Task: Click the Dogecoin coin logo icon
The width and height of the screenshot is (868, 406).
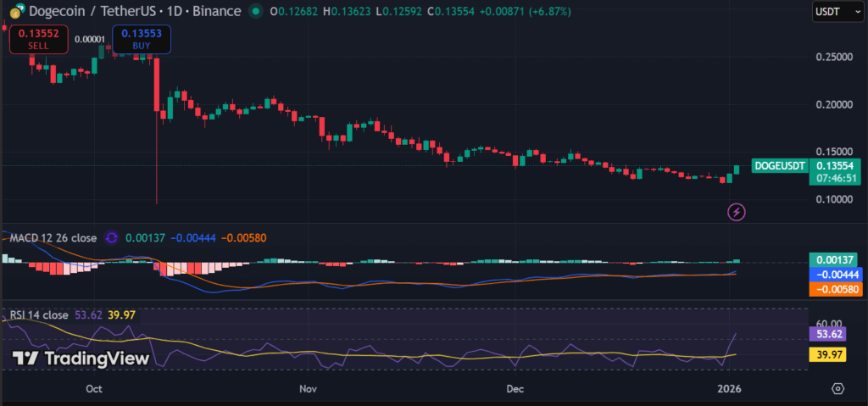Action: pyautogui.click(x=13, y=11)
